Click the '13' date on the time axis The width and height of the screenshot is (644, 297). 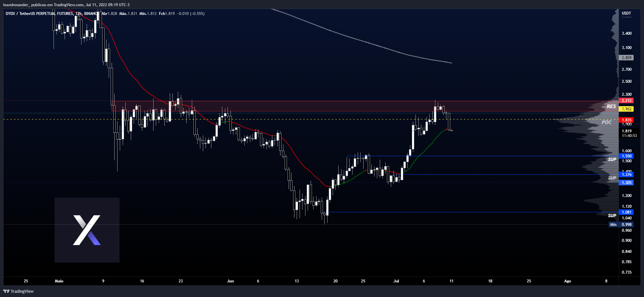(x=297, y=281)
